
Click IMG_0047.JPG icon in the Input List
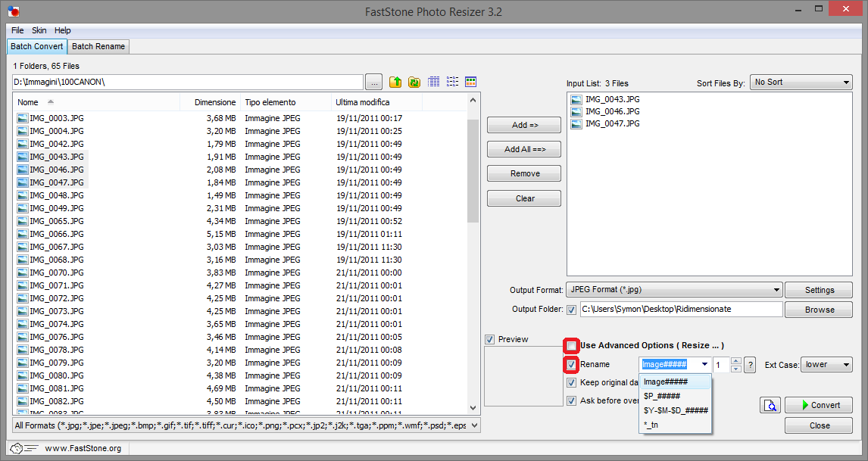576,124
